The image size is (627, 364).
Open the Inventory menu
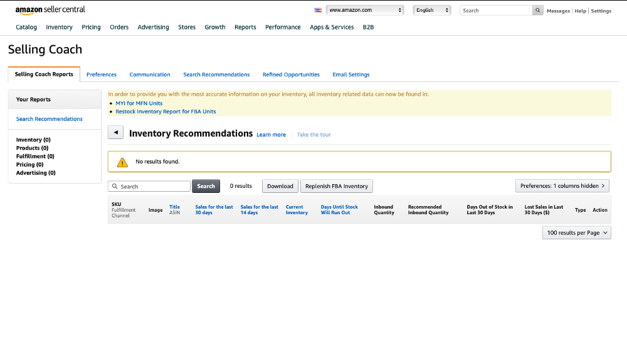pos(59,27)
